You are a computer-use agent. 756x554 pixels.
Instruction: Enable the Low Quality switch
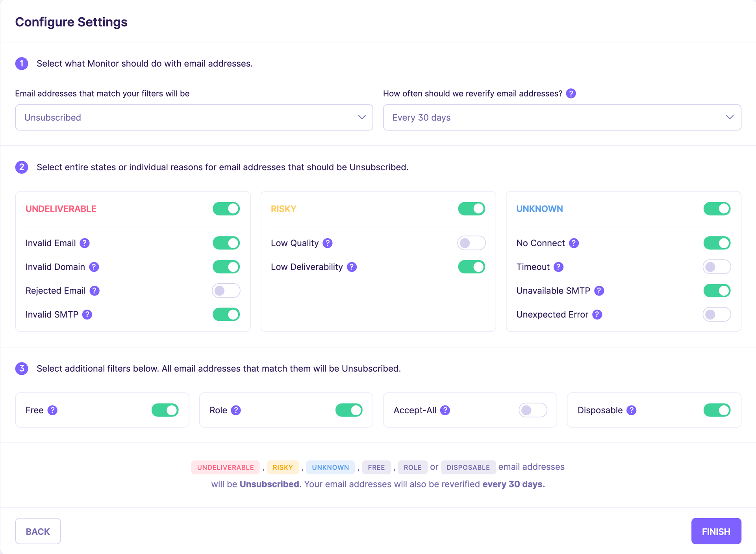(x=472, y=243)
